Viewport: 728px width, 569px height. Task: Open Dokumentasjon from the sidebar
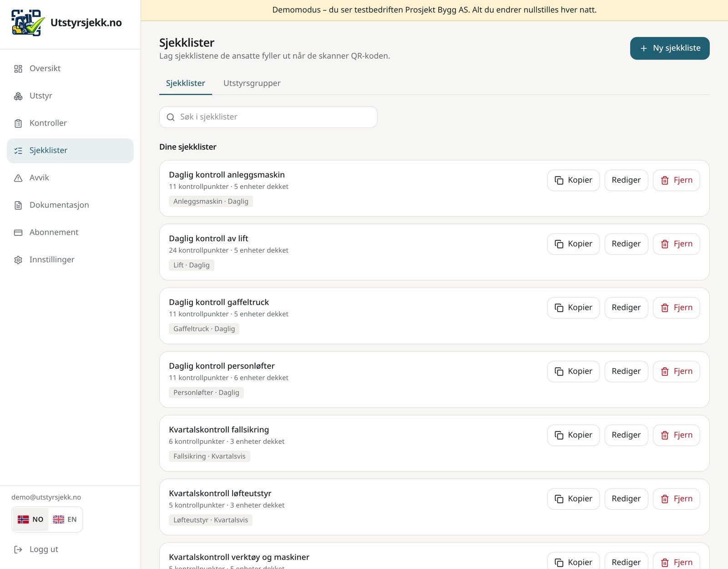(70, 205)
